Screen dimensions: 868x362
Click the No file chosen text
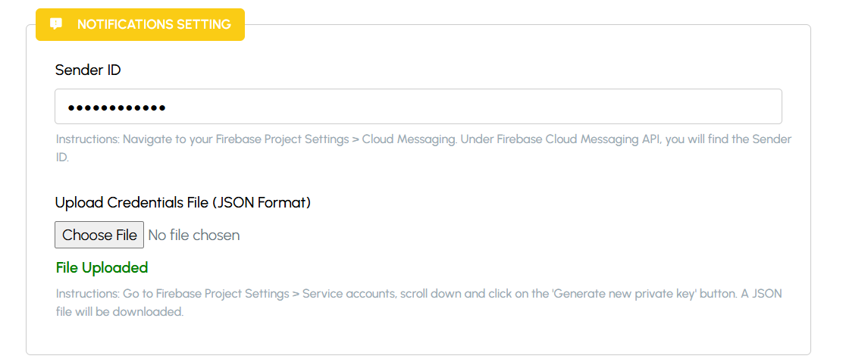(194, 236)
